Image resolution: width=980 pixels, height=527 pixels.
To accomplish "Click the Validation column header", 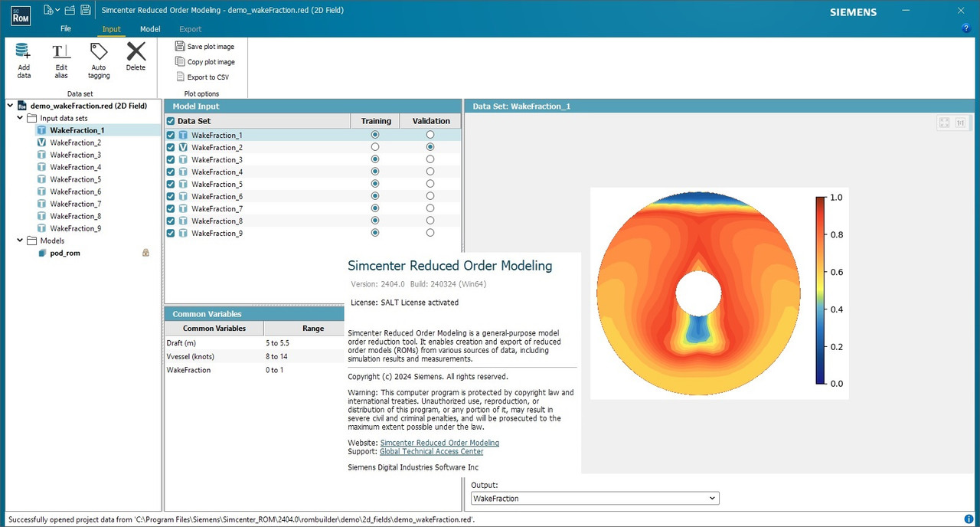I will pos(431,121).
